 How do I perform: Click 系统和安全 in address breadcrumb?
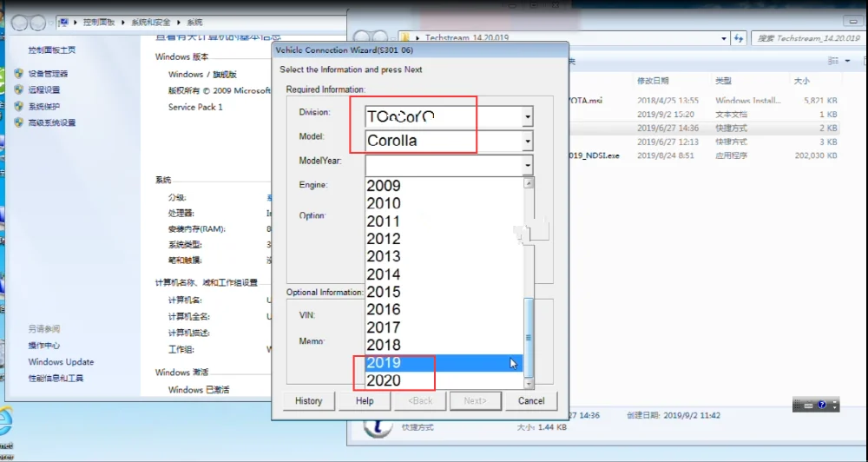click(x=151, y=23)
